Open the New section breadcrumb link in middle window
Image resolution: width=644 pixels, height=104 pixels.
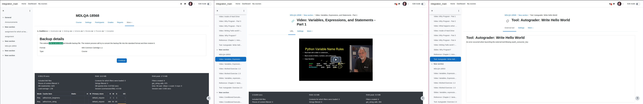coord(308,15)
